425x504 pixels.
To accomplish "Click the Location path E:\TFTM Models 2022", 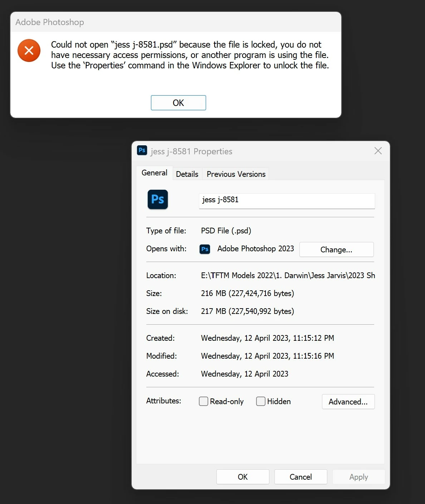I will click(288, 275).
